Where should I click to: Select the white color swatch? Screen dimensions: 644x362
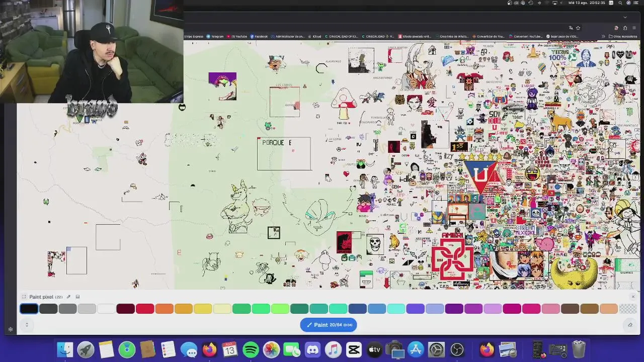pyautogui.click(x=106, y=309)
